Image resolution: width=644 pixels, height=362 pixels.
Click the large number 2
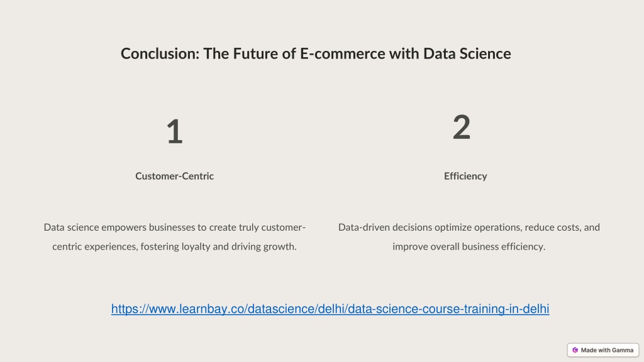click(462, 127)
